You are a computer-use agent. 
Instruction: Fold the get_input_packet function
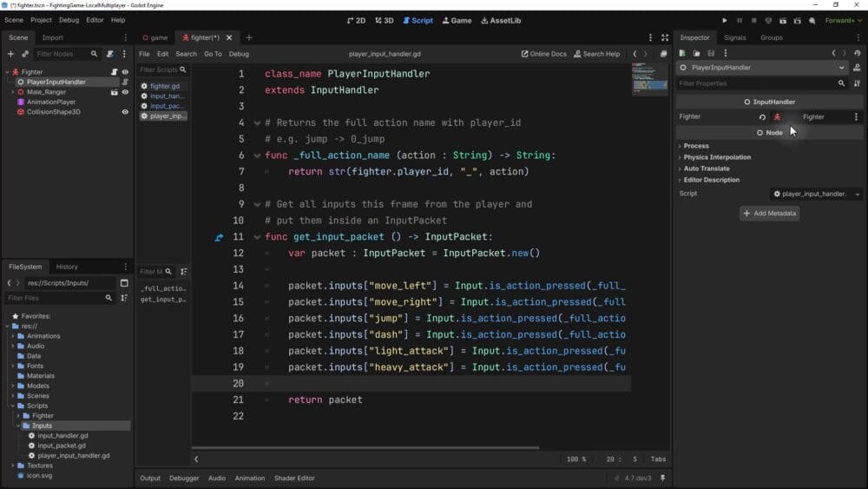[x=257, y=237]
